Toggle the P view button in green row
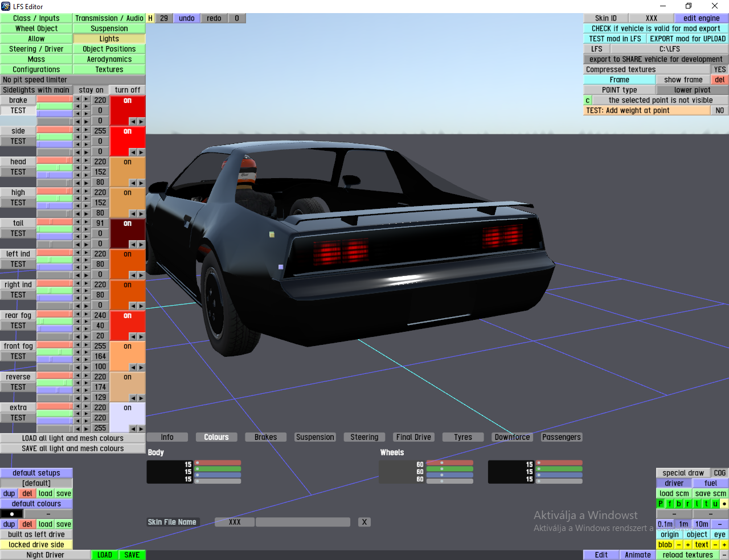The width and height of the screenshot is (729, 560). click(x=661, y=504)
